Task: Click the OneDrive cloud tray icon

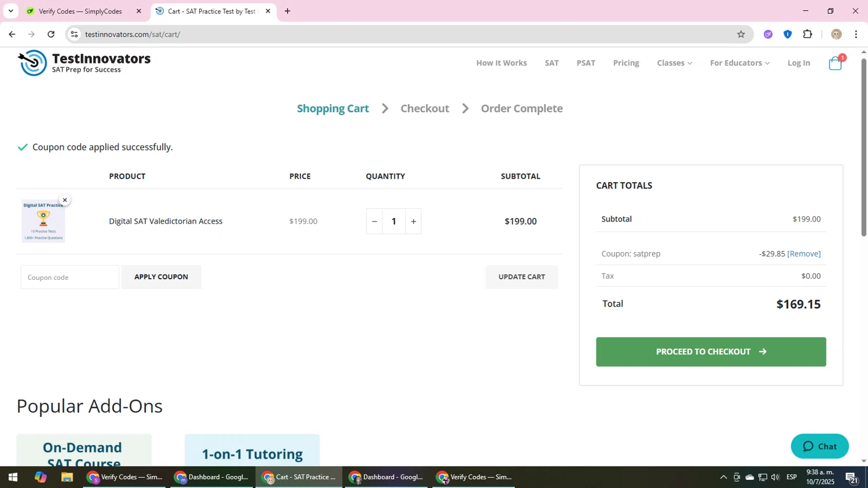Action: coord(749,478)
